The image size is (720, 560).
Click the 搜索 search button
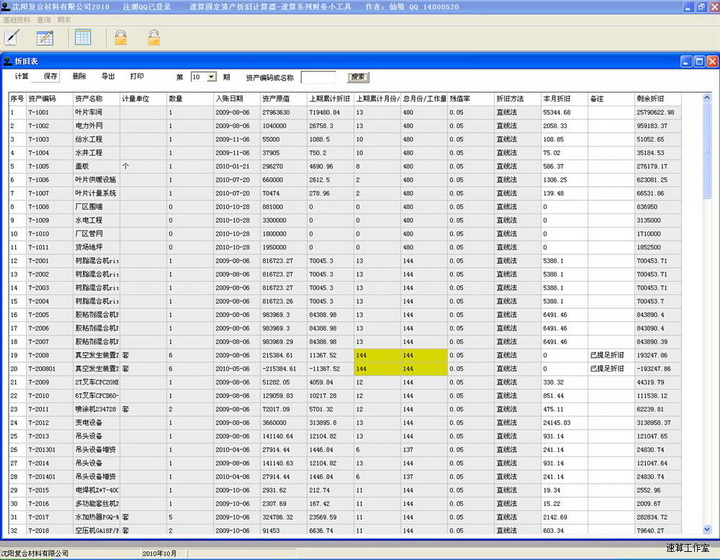(357, 76)
